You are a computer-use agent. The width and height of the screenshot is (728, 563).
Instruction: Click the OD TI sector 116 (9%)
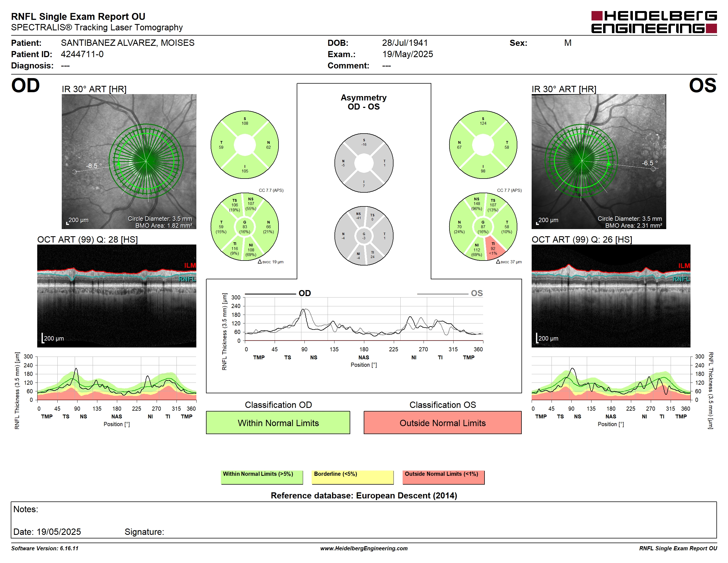[x=235, y=248]
